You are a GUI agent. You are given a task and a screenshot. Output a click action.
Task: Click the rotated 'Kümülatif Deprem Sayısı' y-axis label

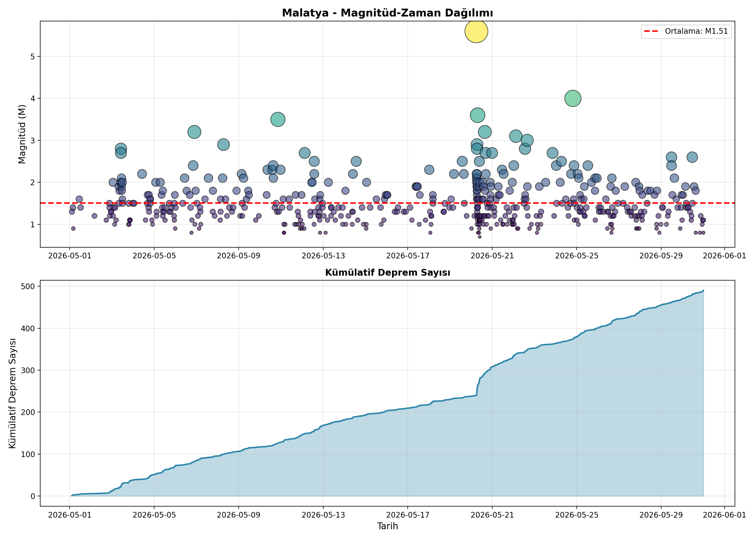coord(12,393)
